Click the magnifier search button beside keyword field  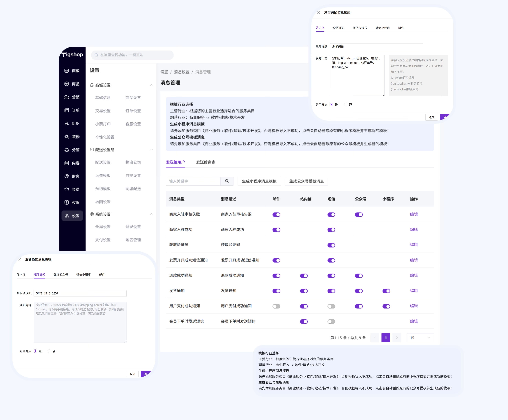click(227, 181)
